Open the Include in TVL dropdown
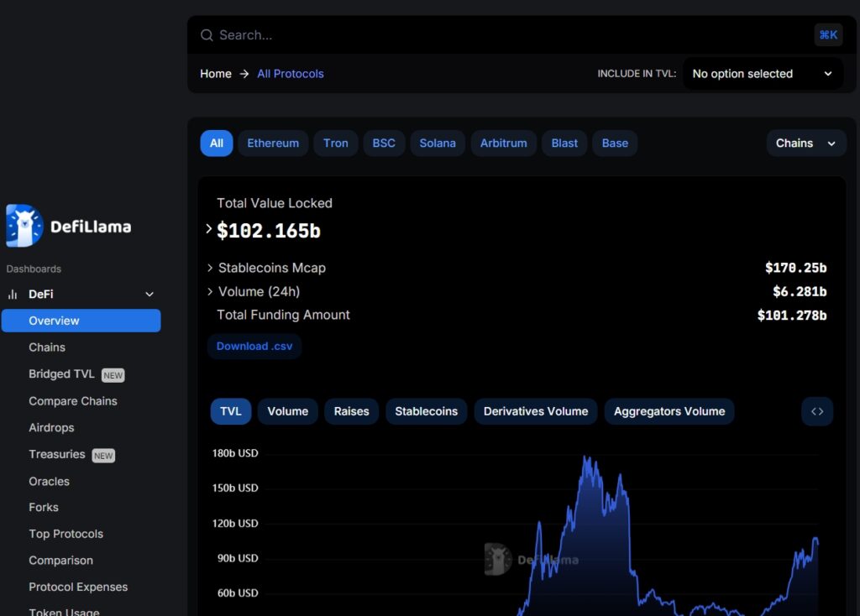The image size is (860, 616). coord(763,74)
